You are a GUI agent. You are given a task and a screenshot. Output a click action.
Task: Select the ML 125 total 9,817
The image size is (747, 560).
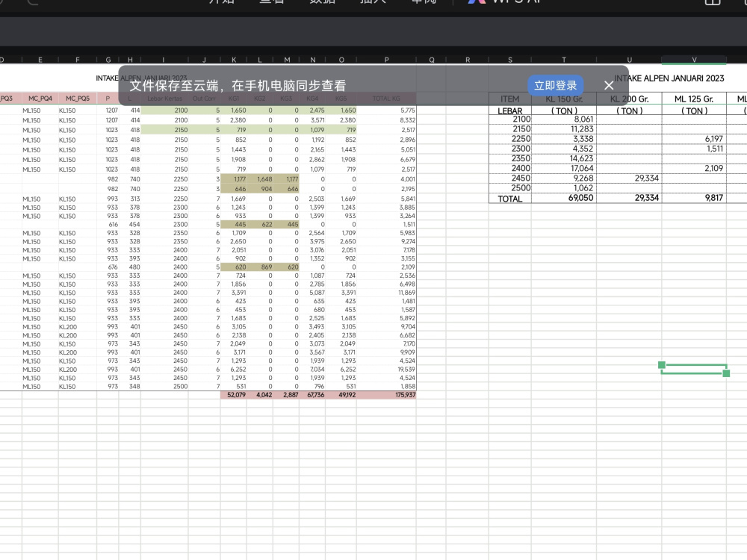(694, 198)
